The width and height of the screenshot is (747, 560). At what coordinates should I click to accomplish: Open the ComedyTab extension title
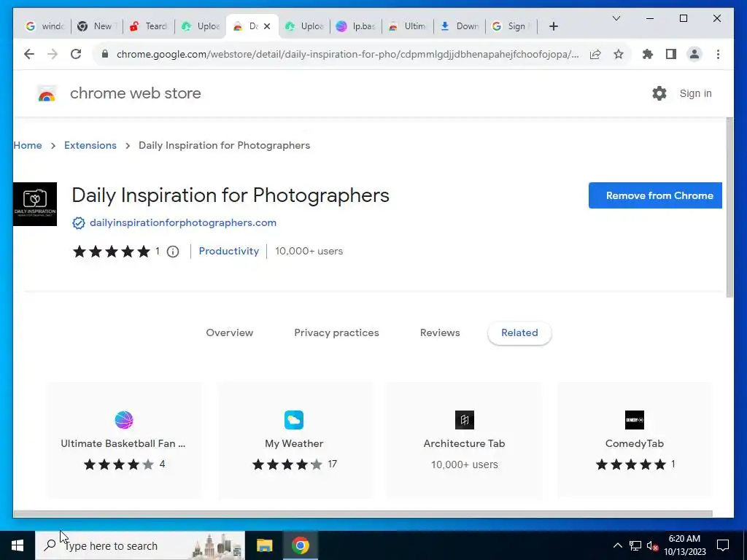click(x=634, y=444)
